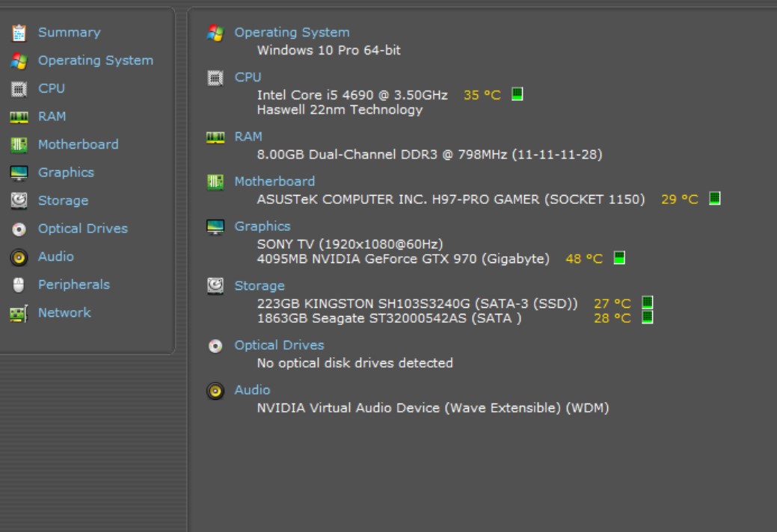Screen dimensions: 777x532
Task: Click the green temperature indicator beside CPU 35 °C
Action: pyautogui.click(x=517, y=94)
